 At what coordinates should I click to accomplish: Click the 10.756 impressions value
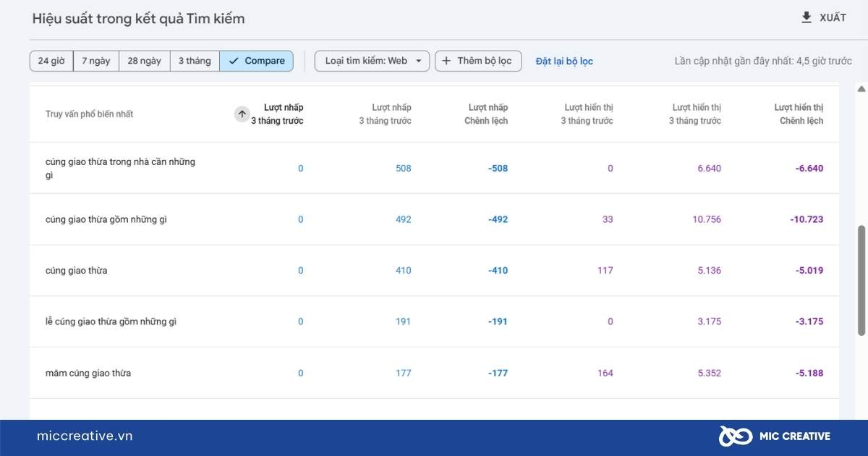coord(707,219)
